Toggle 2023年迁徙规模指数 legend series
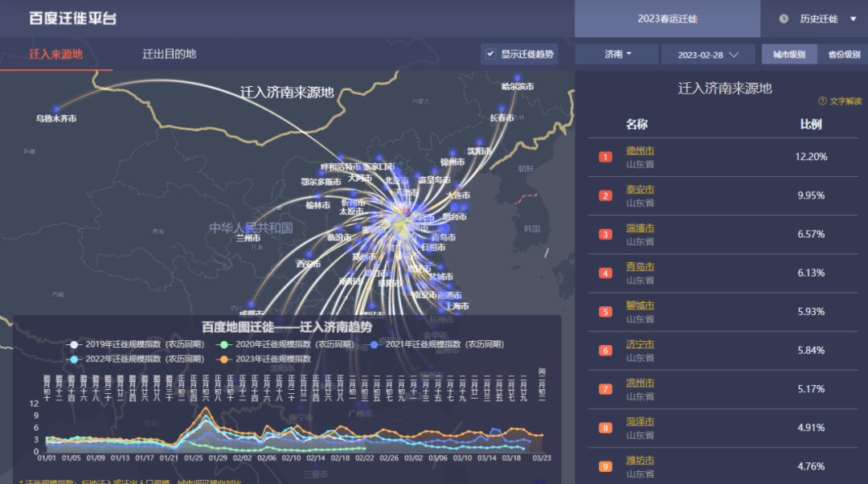 coord(264,359)
